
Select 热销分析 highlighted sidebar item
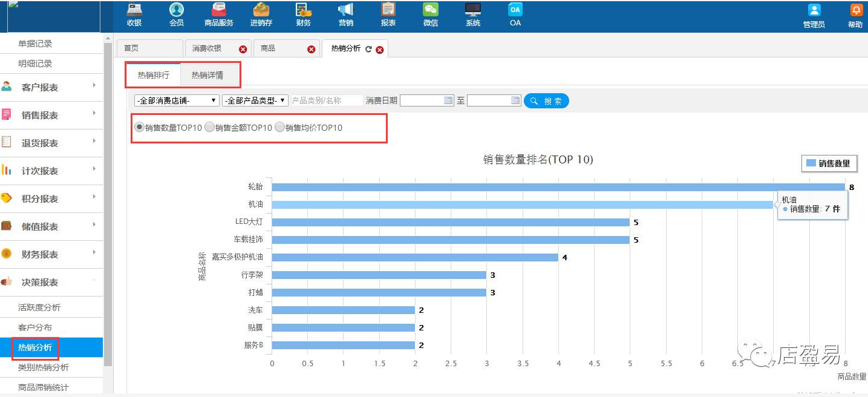pyautogui.click(x=51, y=347)
